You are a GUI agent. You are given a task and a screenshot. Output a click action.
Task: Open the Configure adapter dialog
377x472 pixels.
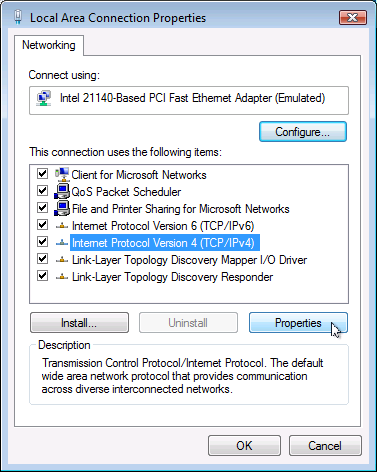tap(303, 132)
